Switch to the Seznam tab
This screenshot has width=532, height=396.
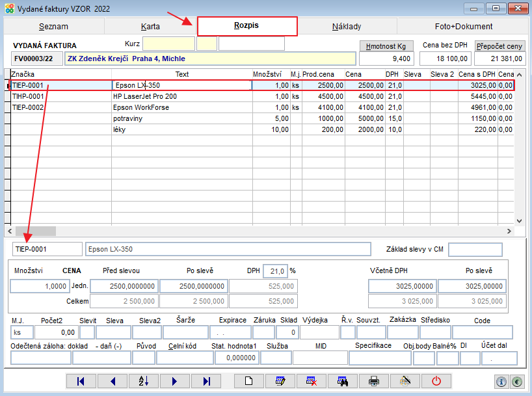coord(53,27)
